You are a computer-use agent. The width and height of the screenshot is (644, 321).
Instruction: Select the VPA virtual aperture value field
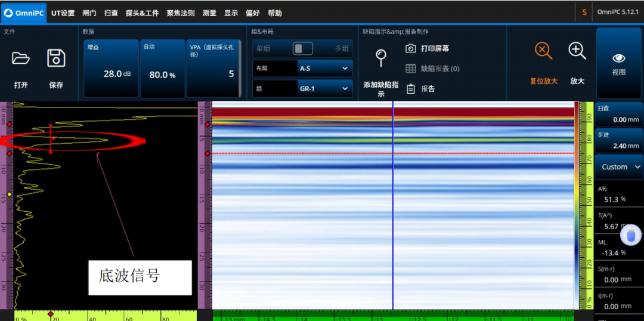(213, 69)
